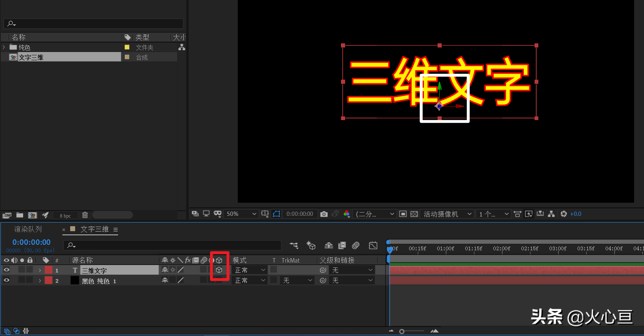Image resolution: width=644 pixels, height=336 pixels.
Task: Open parent 无 dropdown for 三维文字 layer
Action: pyautogui.click(x=352, y=270)
